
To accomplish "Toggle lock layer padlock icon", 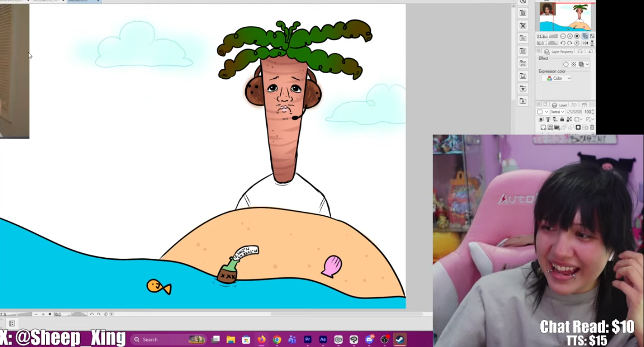I will click(x=562, y=119).
